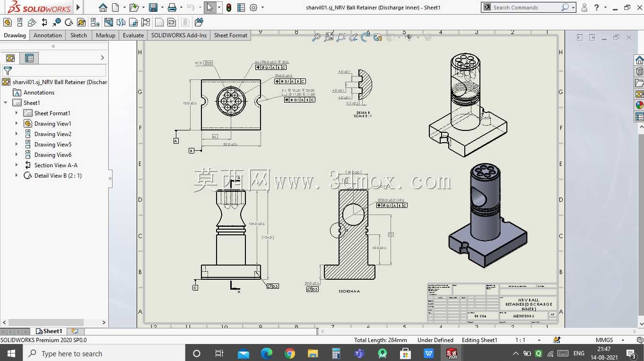Expand the Sheet1 tree node
Image resolution: width=644 pixels, height=361 pixels.
(x=6, y=103)
